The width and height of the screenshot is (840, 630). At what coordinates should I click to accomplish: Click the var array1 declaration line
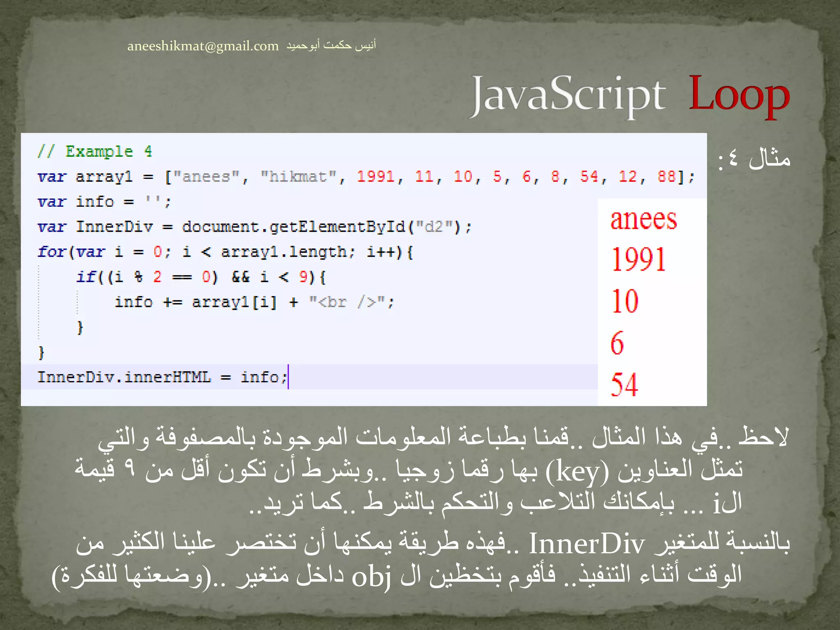[x=366, y=177]
